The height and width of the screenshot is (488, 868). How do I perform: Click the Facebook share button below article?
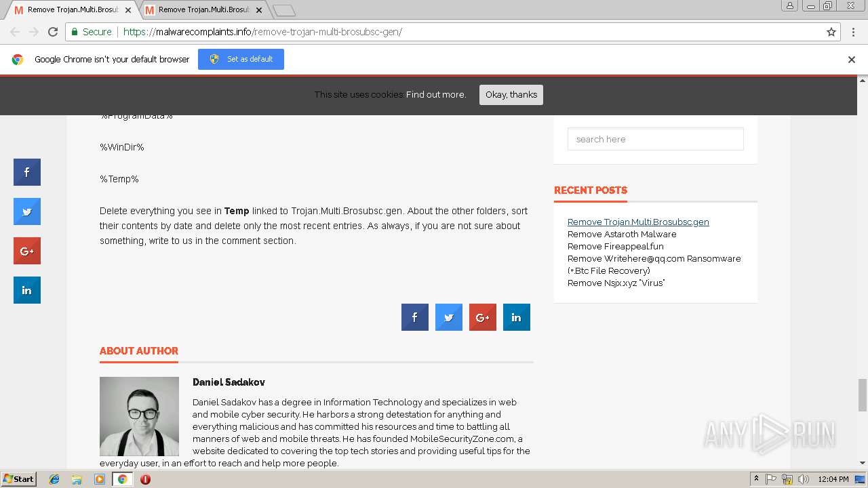[x=415, y=317]
